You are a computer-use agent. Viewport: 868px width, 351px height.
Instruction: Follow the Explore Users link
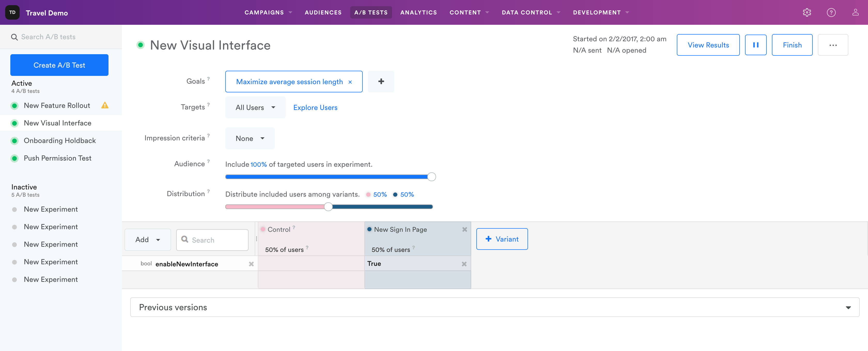[315, 108]
